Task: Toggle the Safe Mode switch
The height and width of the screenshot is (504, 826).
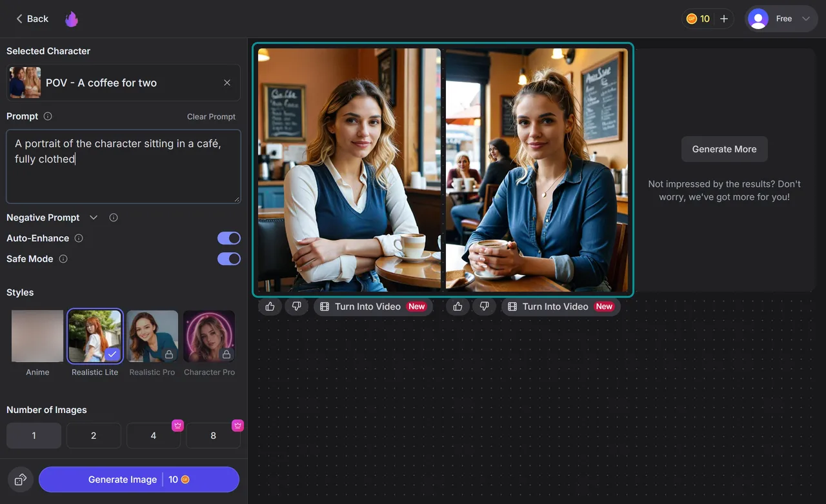Action: coord(229,259)
